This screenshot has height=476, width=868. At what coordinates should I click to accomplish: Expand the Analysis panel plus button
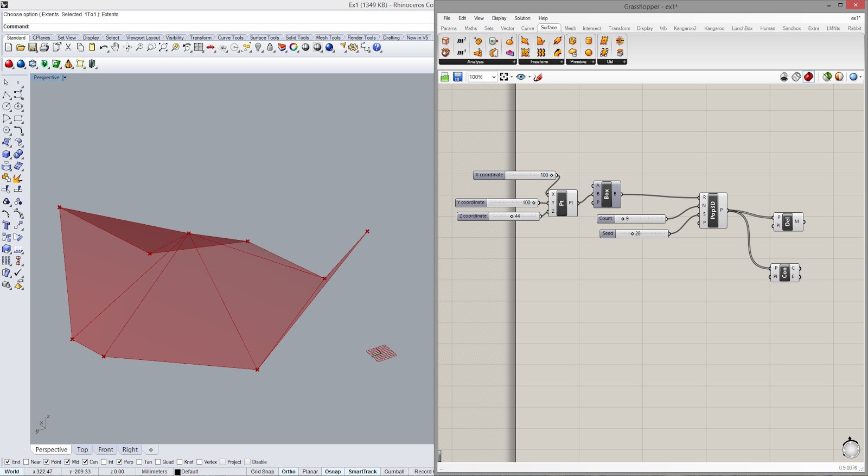pyautogui.click(x=514, y=62)
